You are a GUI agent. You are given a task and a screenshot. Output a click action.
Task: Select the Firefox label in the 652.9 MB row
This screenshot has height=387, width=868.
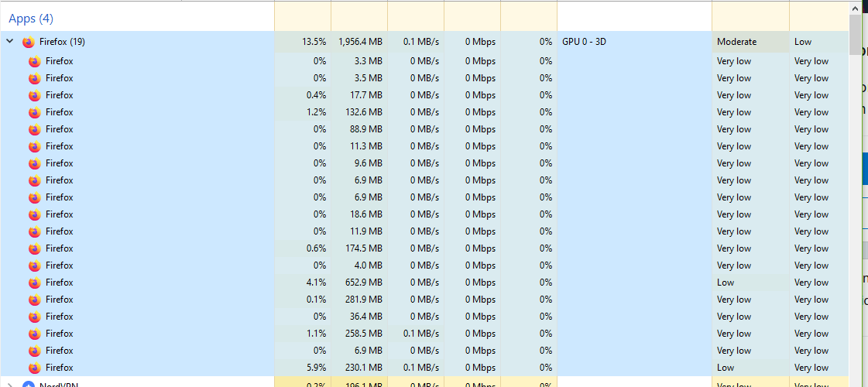point(59,283)
